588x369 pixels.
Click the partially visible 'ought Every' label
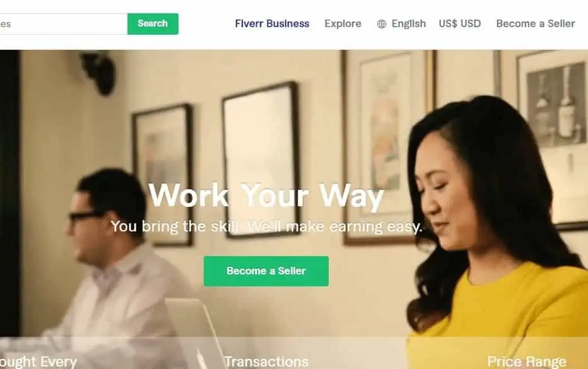[x=38, y=361]
